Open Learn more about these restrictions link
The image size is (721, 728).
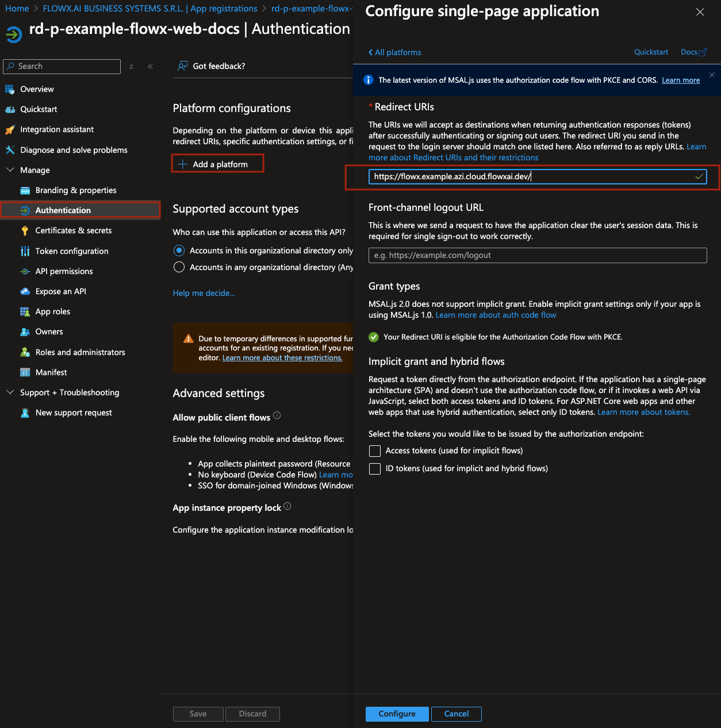[x=282, y=357]
